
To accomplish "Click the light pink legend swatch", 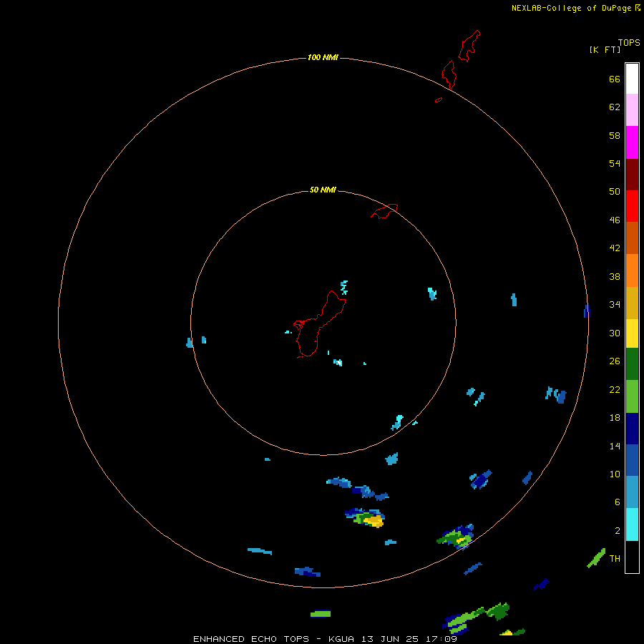I will click(x=632, y=110).
